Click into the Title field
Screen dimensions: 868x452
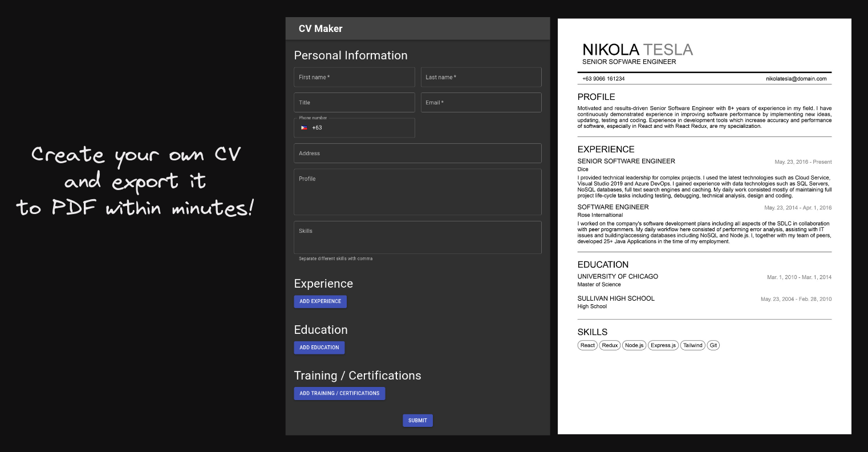click(354, 103)
